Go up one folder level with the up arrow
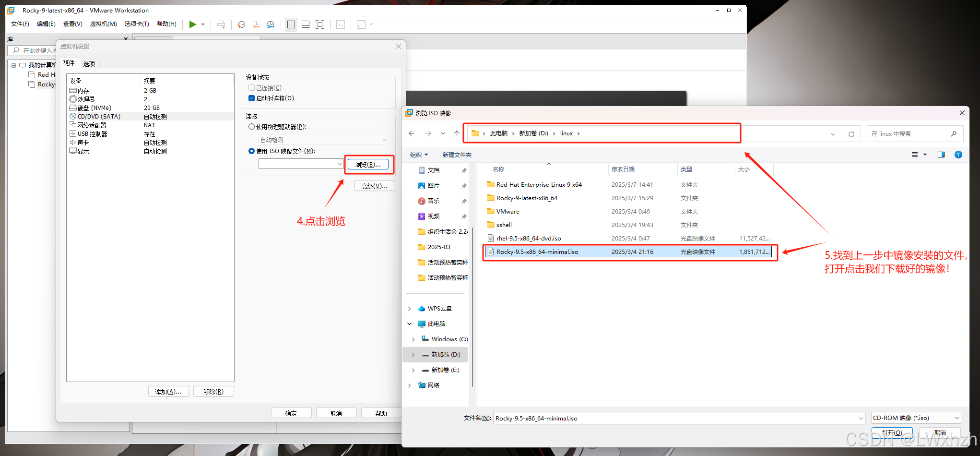This screenshot has height=456, width=980. pos(457,133)
